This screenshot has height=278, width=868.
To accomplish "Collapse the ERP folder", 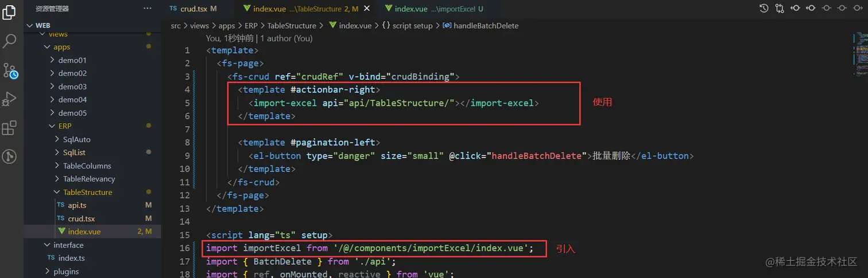I will 52,126.
